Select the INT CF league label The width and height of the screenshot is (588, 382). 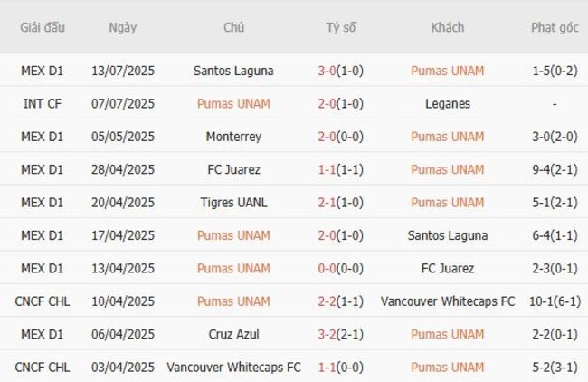[x=43, y=104]
